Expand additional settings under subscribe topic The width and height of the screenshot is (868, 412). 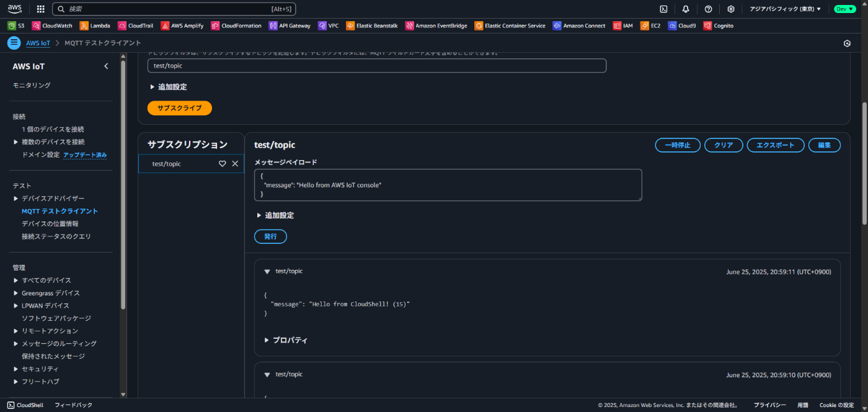pos(168,87)
